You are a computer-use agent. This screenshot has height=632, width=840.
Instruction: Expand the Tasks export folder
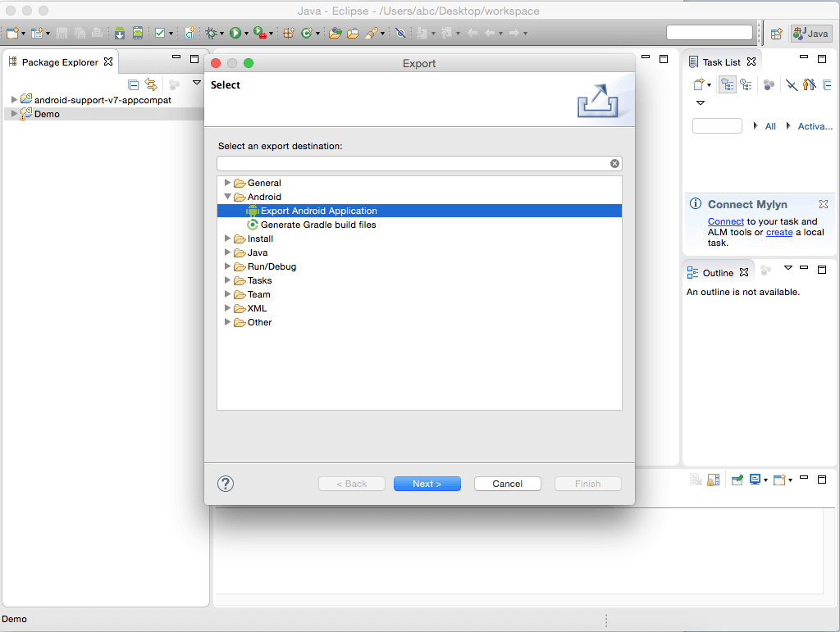[x=227, y=280]
